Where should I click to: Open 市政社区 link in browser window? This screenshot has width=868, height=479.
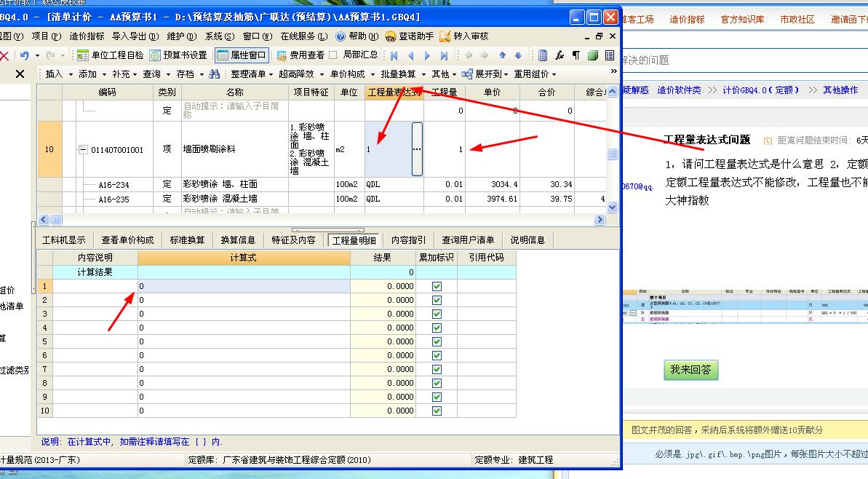(797, 20)
